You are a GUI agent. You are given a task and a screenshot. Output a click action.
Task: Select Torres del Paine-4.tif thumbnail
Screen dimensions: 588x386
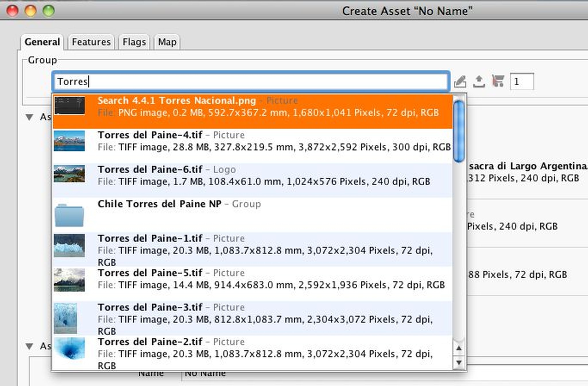69,141
